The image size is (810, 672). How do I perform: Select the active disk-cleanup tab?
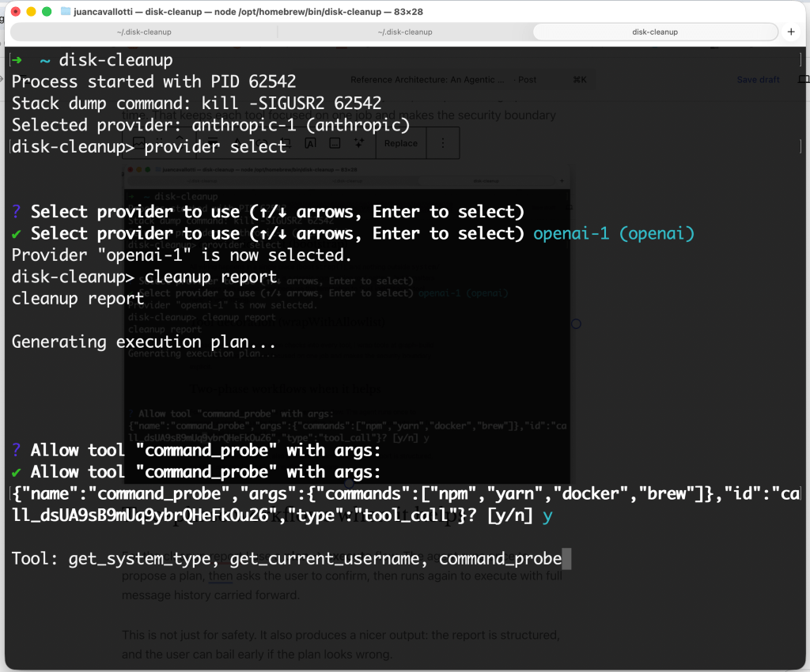[655, 32]
